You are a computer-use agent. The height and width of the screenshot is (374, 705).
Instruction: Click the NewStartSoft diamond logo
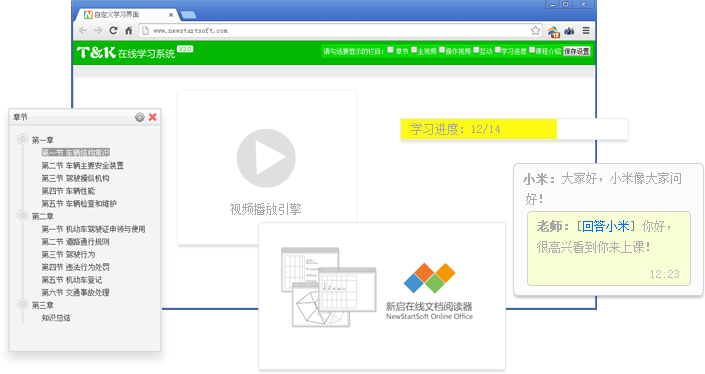click(x=429, y=278)
